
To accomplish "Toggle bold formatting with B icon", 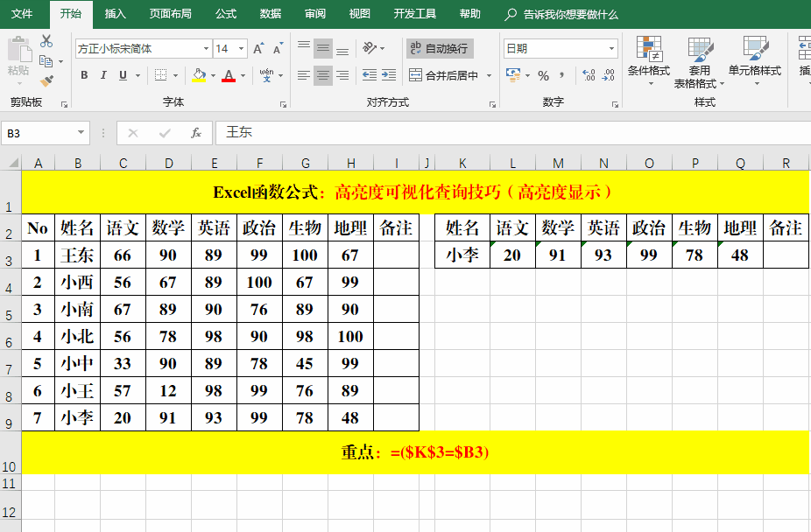I will pyautogui.click(x=84, y=74).
